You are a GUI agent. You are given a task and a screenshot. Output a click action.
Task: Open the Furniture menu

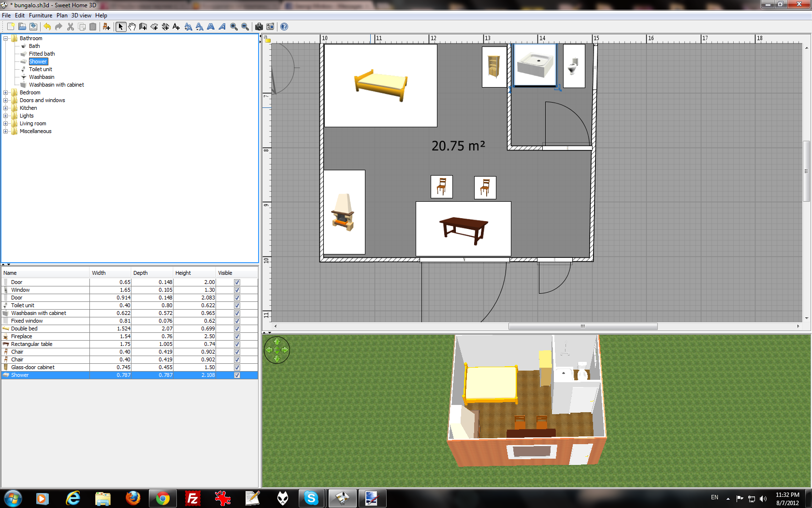tap(40, 15)
